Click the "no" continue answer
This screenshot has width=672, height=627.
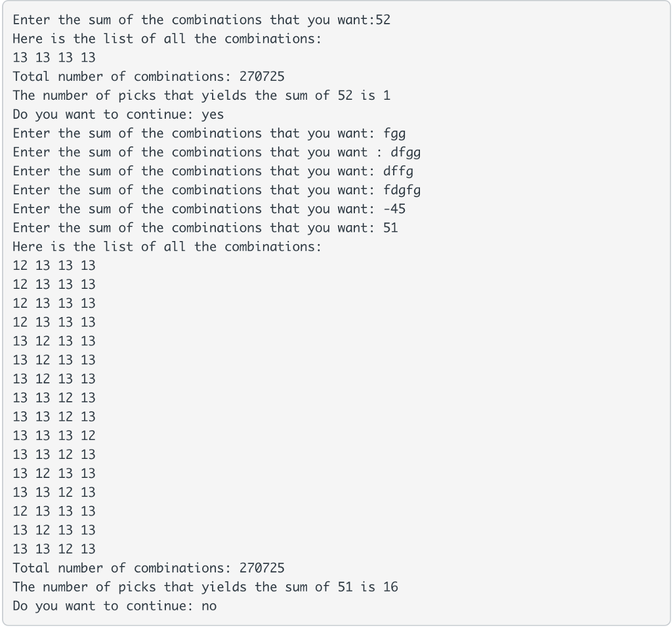[209, 606]
